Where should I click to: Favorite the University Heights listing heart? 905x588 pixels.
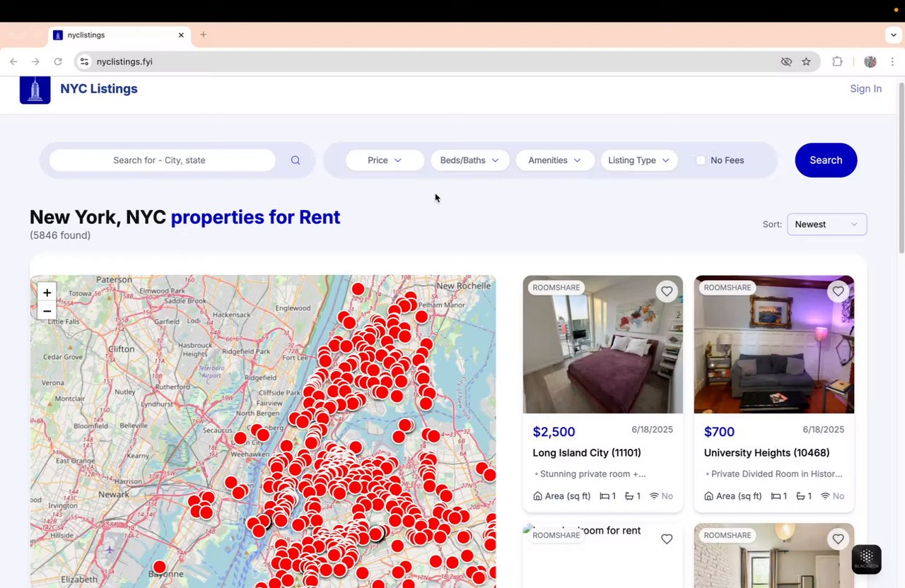[x=838, y=291]
